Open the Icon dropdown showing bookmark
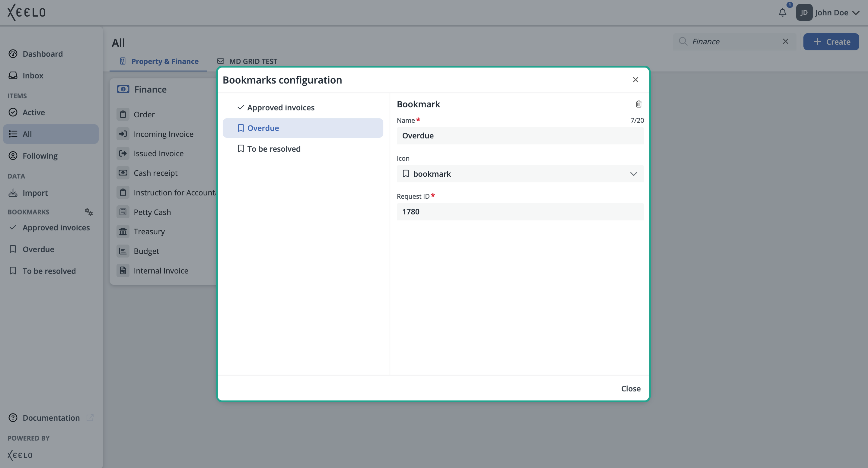This screenshot has width=868, height=468. click(x=520, y=174)
